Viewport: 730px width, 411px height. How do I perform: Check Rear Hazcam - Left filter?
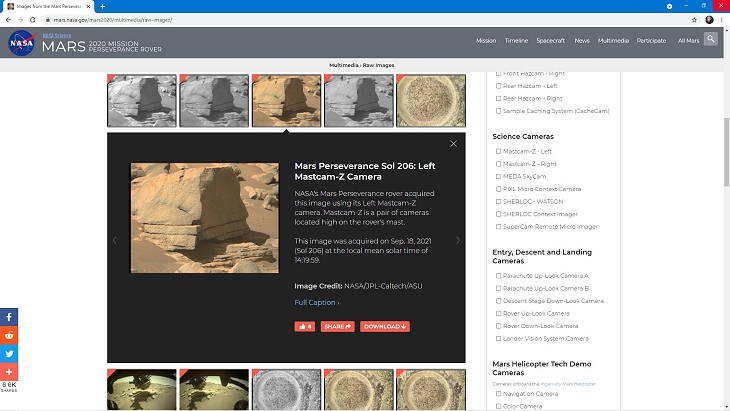point(499,86)
